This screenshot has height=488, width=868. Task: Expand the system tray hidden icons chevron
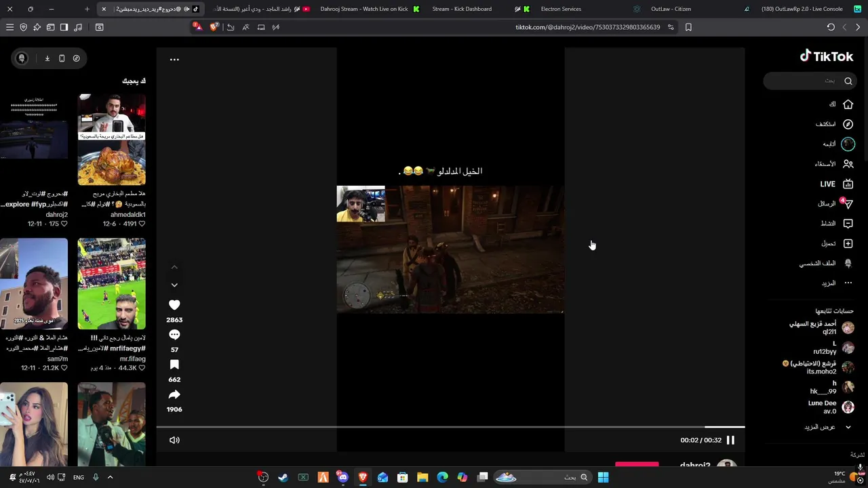point(110,477)
